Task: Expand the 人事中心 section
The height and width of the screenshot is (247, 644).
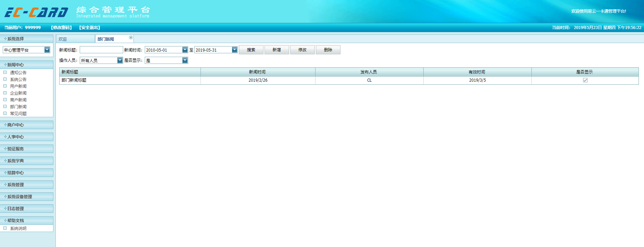Action: [27, 137]
